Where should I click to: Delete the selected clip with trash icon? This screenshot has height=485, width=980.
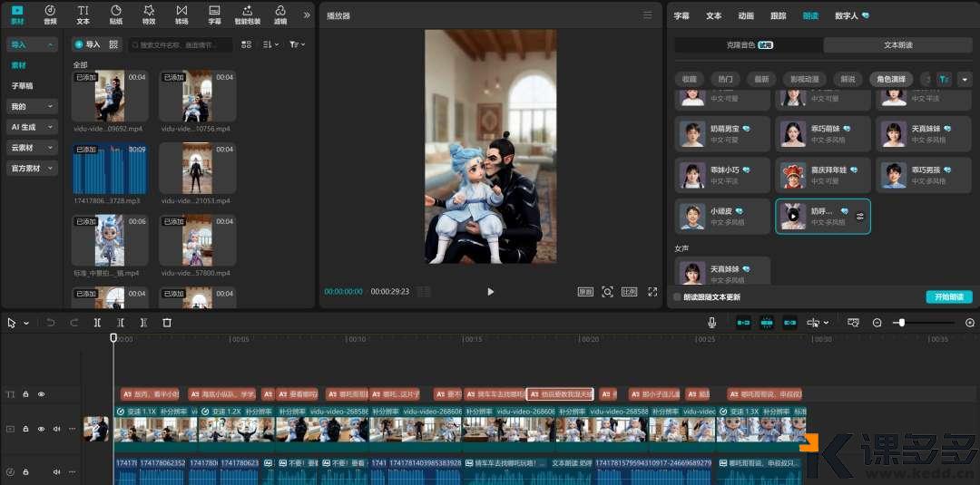[167, 323]
